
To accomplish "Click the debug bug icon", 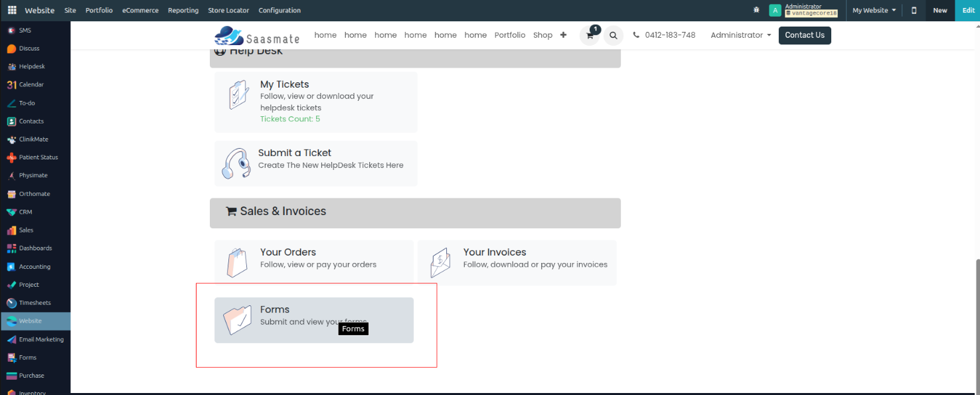I will pos(756,10).
